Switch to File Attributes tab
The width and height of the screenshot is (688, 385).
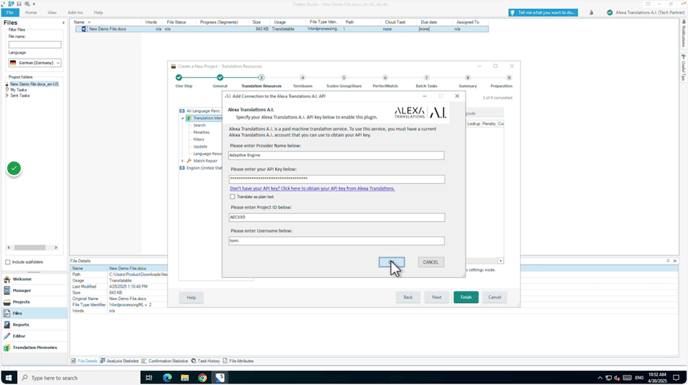(x=238, y=361)
